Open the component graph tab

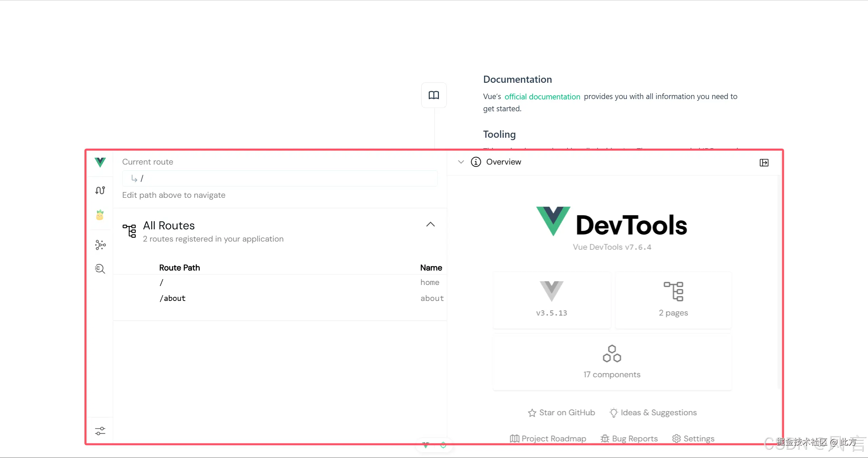[100, 245]
